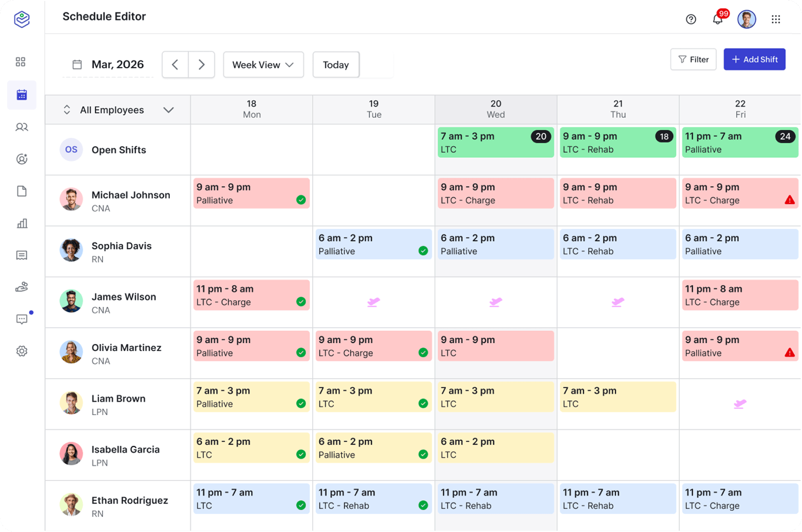
Task: Go to the next week arrow
Action: 202,64
